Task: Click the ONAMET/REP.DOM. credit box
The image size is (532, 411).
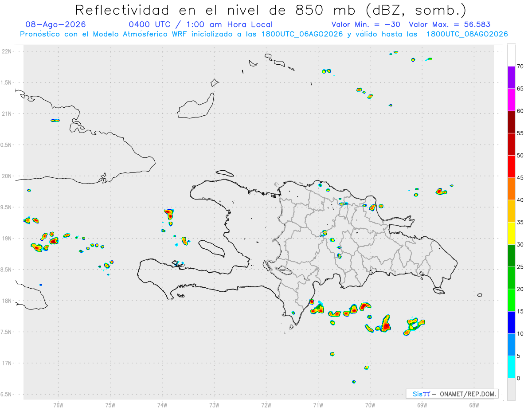Action: click(452, 394)
